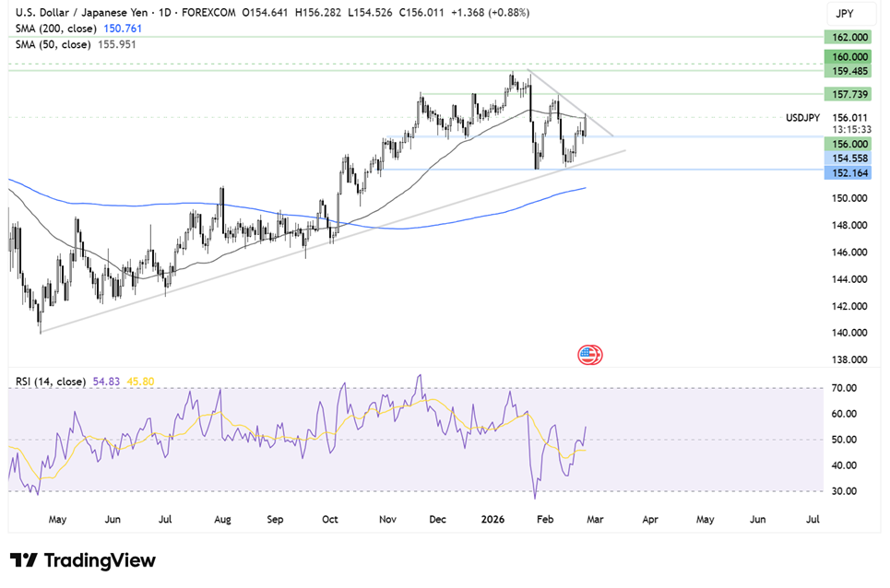Click the 152.164 blue price label

click(x=848, y=173)
